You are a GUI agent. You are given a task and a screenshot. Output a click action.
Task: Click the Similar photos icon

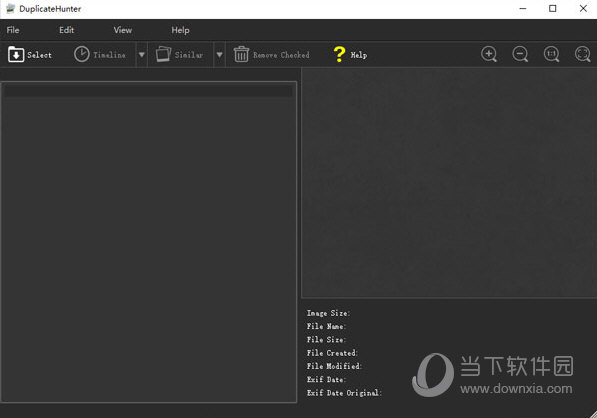click(x=163, y=54)
